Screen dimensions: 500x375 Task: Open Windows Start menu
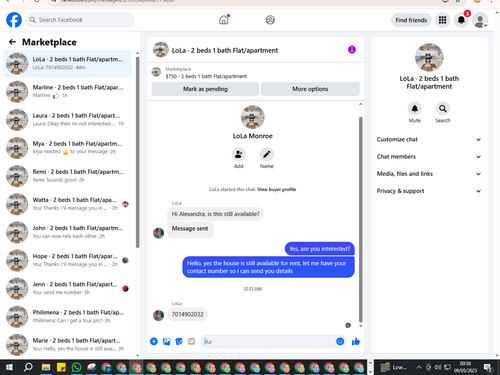tap(9, 367)
